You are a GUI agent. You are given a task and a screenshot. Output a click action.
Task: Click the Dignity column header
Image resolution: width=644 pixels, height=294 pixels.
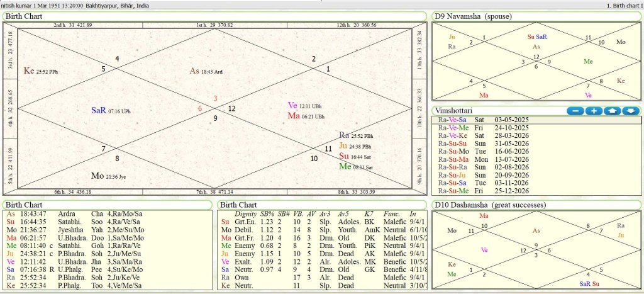pos(245,214)
